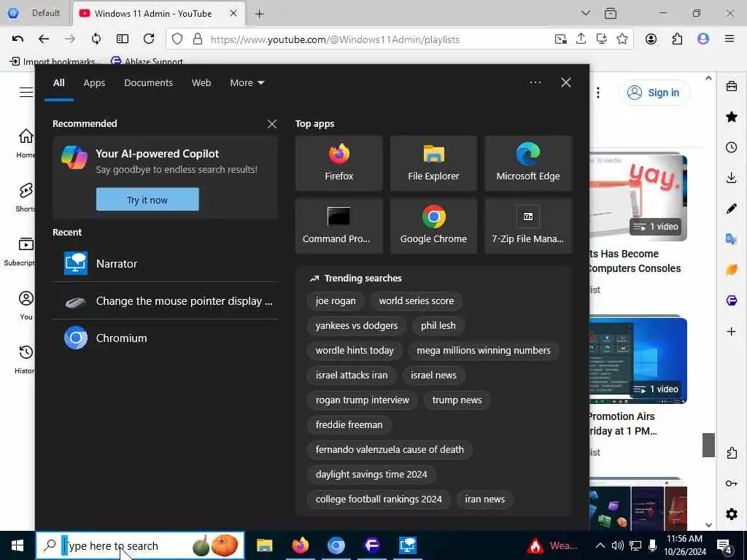The image size is (747, 560).
Task: Expand the More dropdown in search
Action: [x=247, y=83]
